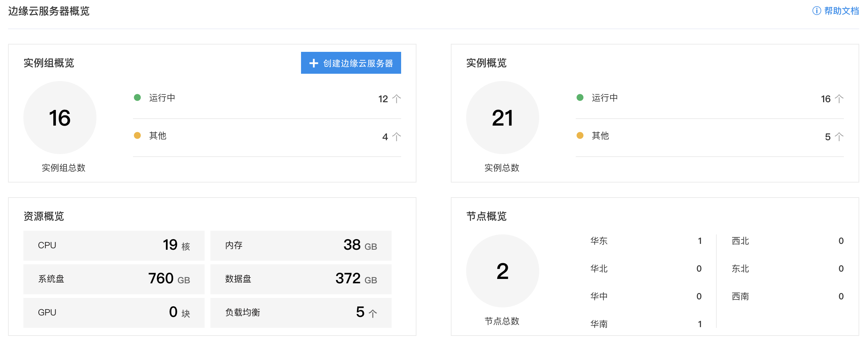The height and width of the screenshot is (341, 868).
Task: Click the 华中 node region label
Action: click(599, 296)
